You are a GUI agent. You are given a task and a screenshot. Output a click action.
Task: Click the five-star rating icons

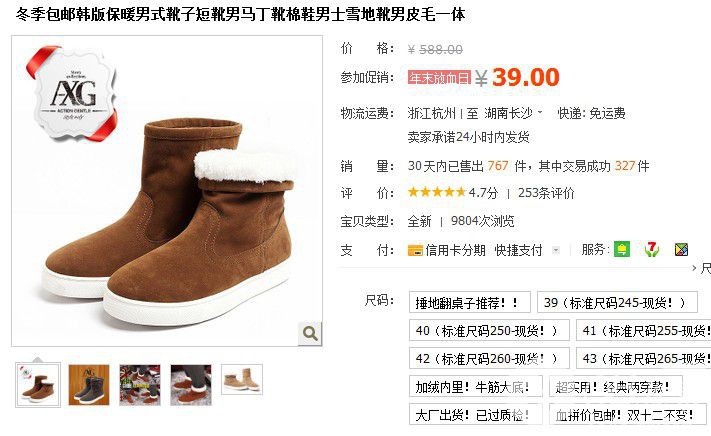pyautogui.click(x=437, y=192)
